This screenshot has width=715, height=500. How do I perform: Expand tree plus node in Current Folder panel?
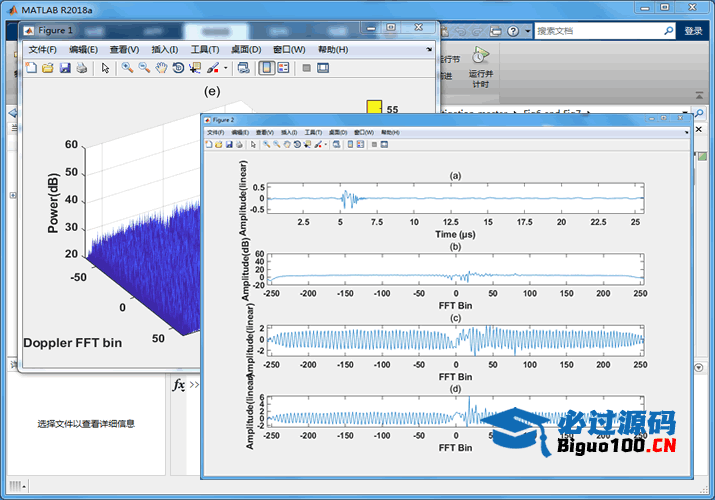coord(13,195)
